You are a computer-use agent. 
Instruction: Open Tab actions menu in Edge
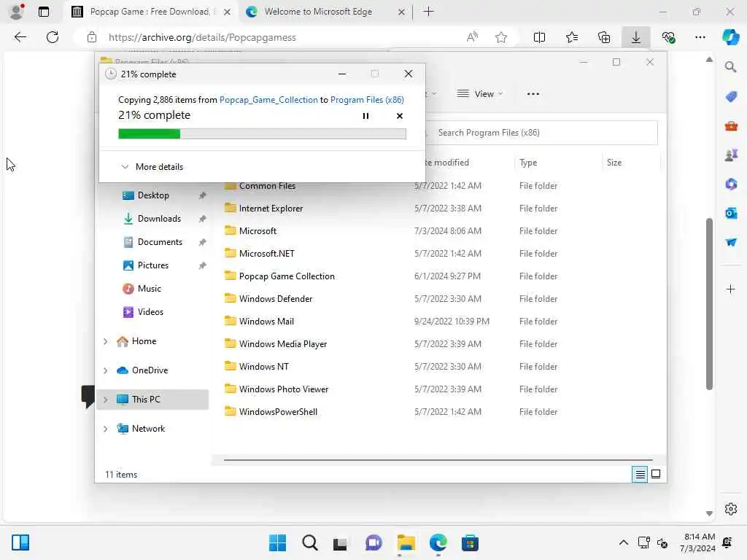pos(44,12)
